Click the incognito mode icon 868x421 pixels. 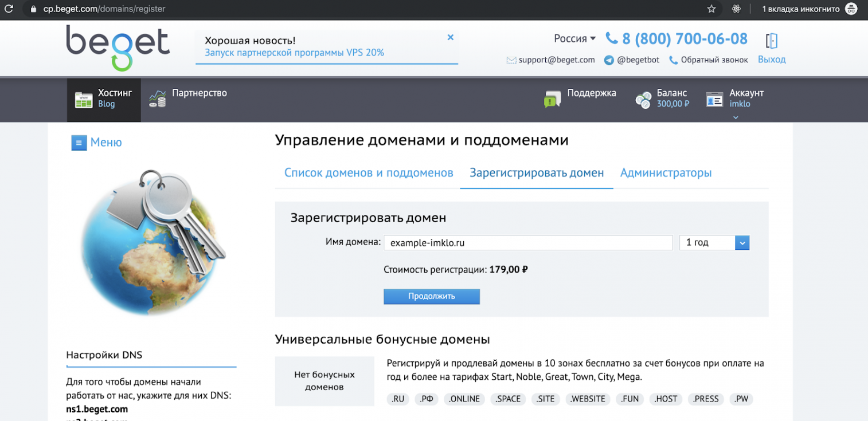tap(851, 9)
